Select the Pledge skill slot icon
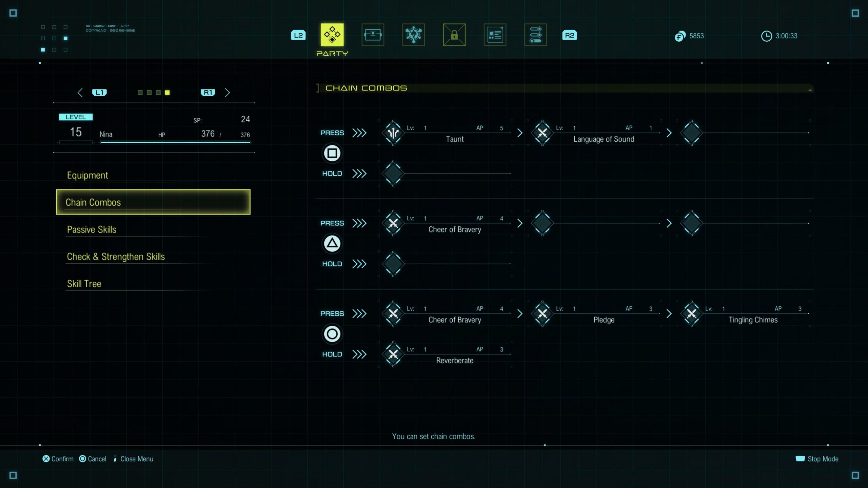This screenshot has height=488, width=868. pyautogui.click(x=542, y=314)
